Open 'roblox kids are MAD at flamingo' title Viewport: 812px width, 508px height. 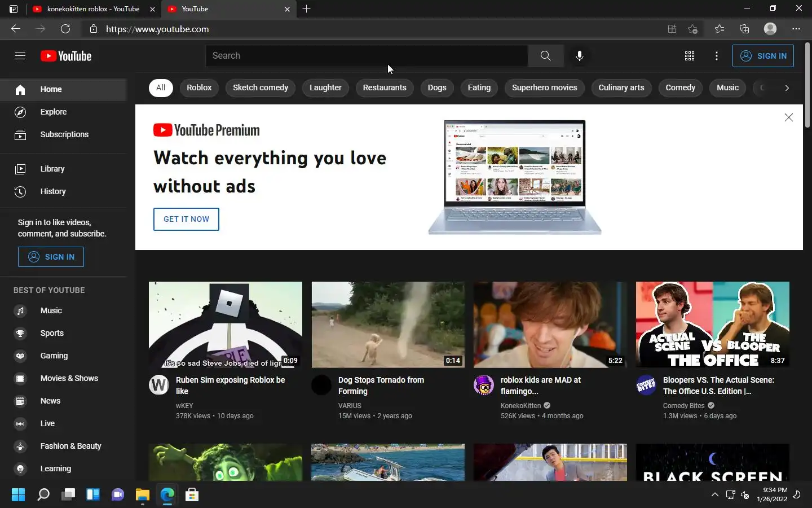click(541, 386)
